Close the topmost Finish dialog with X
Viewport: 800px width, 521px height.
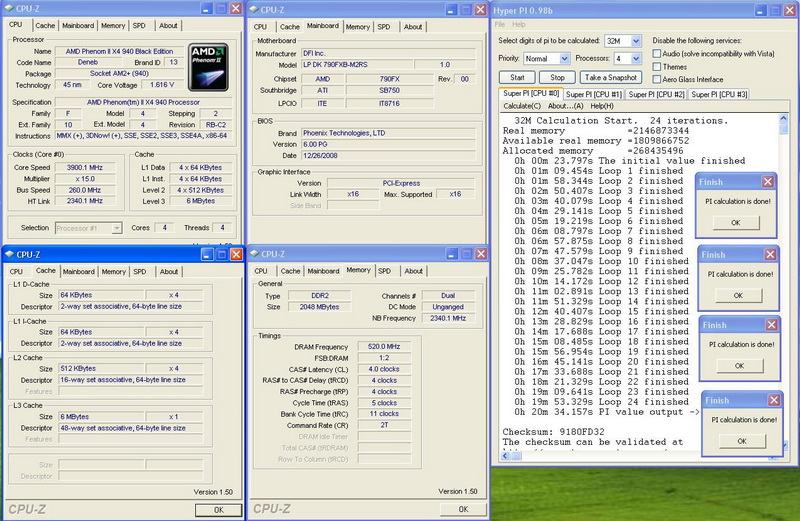click(767, 182)
